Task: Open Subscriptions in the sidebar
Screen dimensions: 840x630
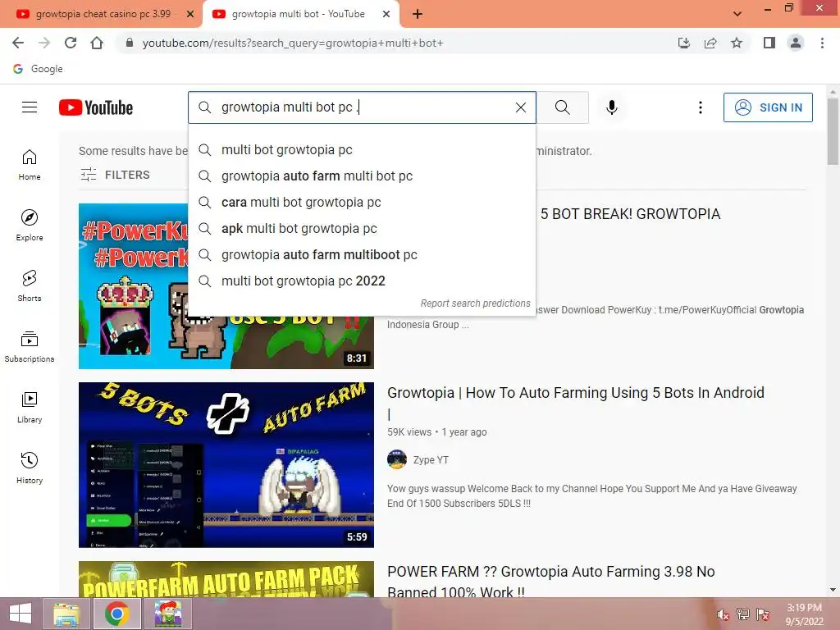Action: pyautogui.click(x=30, y=347)
